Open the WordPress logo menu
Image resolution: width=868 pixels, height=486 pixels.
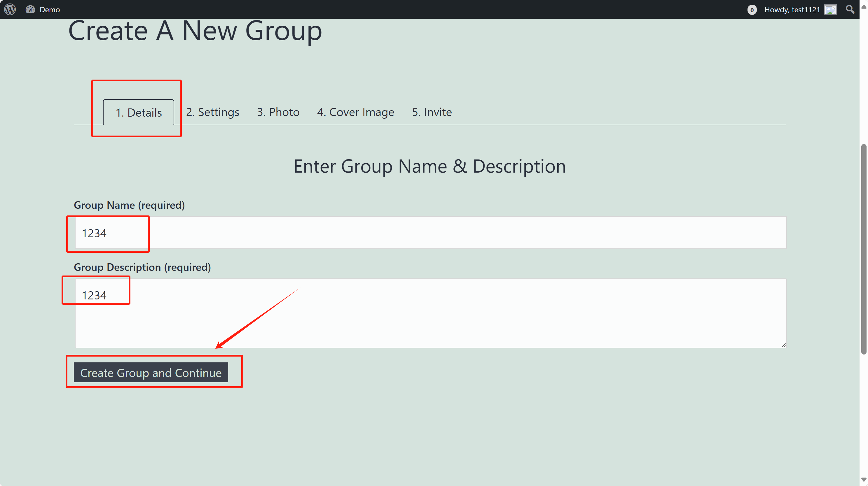click(x=10, y=9)
